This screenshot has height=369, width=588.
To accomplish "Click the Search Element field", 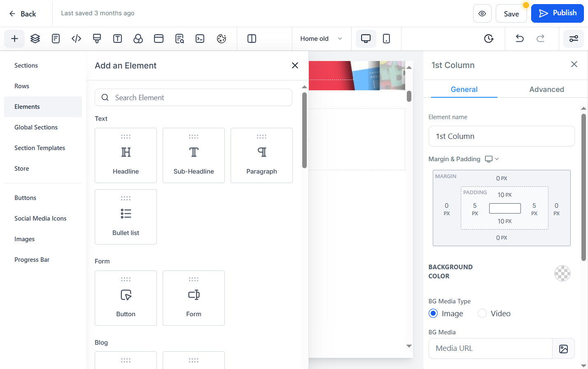I will tap(194, 98).
